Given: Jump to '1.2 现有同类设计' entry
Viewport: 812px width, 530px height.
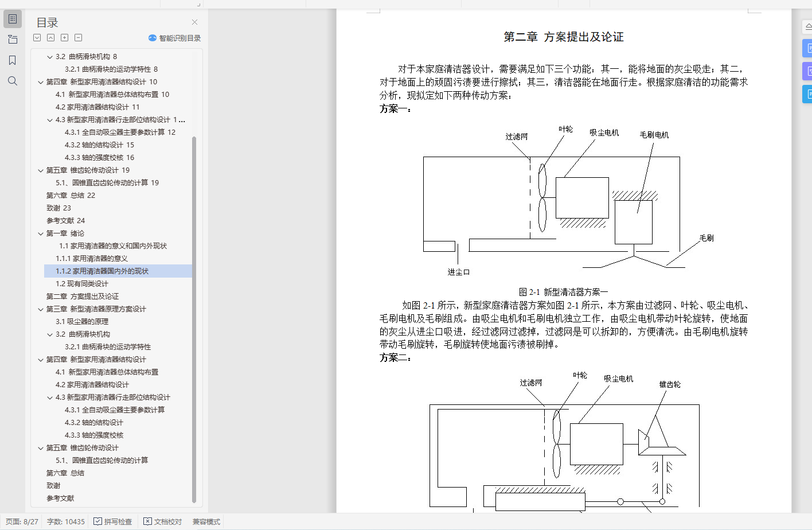Looking at the screenshot, I should (81, 284).
